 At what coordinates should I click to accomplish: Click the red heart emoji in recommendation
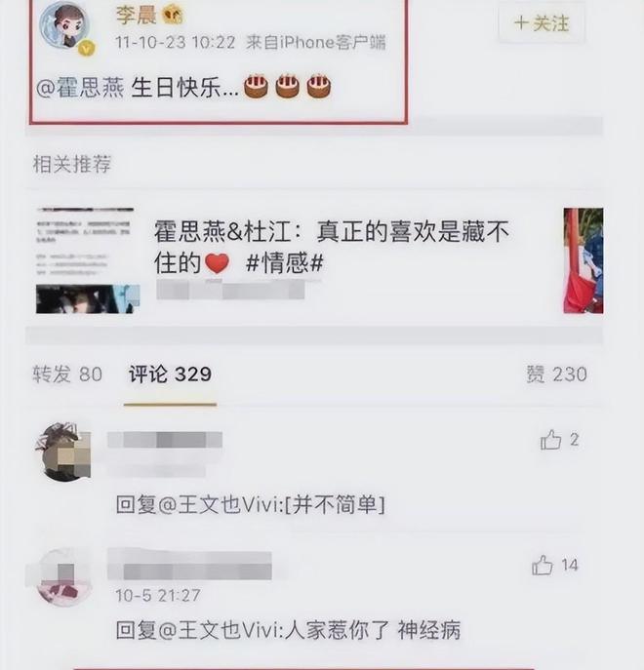tap(218, 263)
